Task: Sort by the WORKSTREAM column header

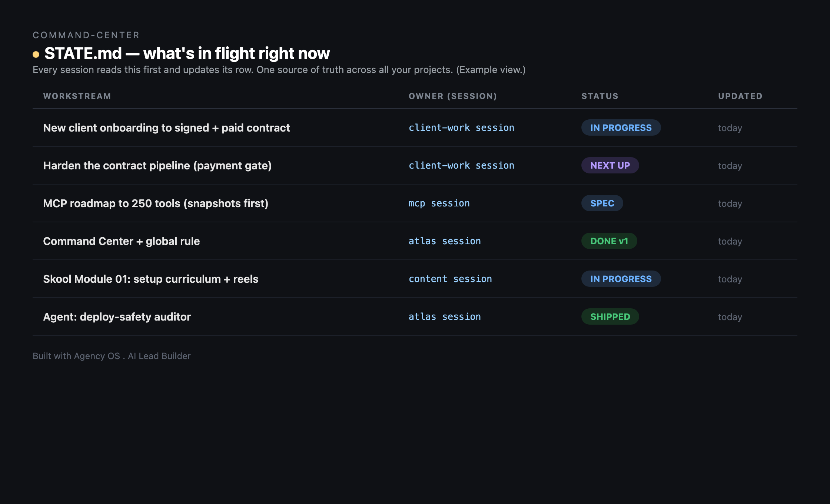Action: [x=77, y=96]
